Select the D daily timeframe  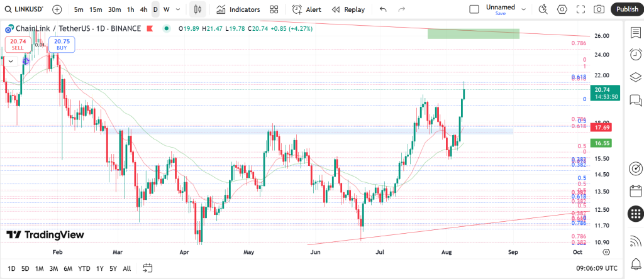[x=155, y=9]
